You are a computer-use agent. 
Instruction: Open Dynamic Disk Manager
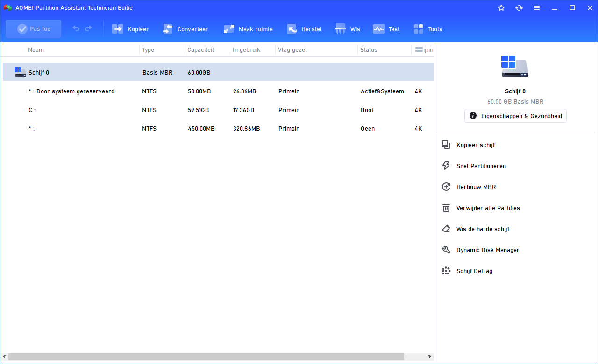coord(488,250)
